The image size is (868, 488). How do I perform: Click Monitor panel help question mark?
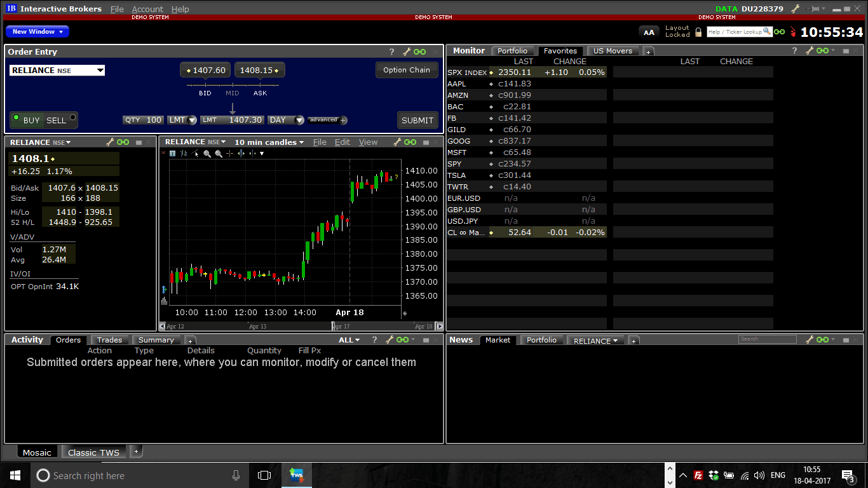pyautogui.click(x=794, y=51)
